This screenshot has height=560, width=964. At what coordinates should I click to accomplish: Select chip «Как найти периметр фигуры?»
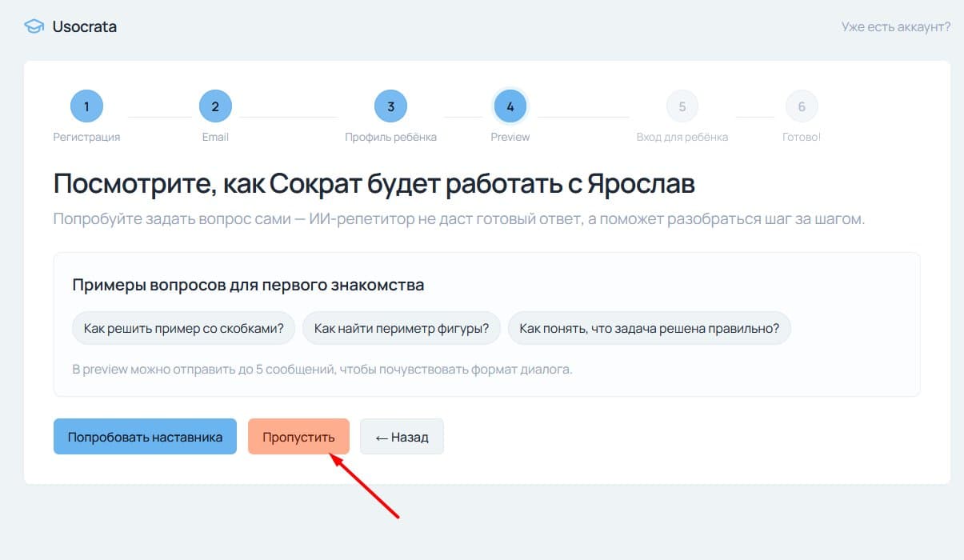pyautogui.click(x=401, y=327)
